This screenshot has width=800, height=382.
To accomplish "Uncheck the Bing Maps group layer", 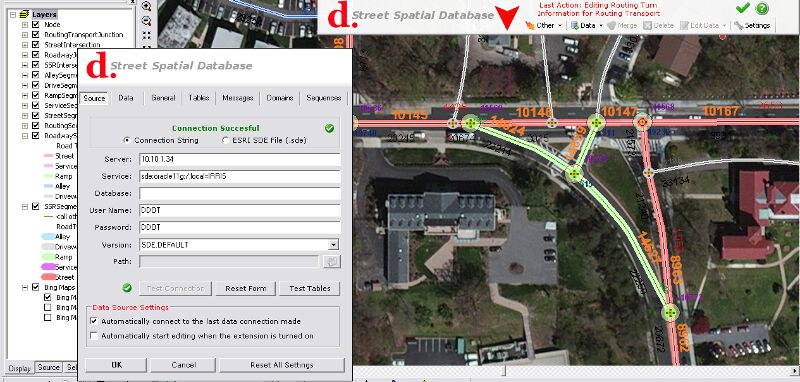I will [35, 287].
